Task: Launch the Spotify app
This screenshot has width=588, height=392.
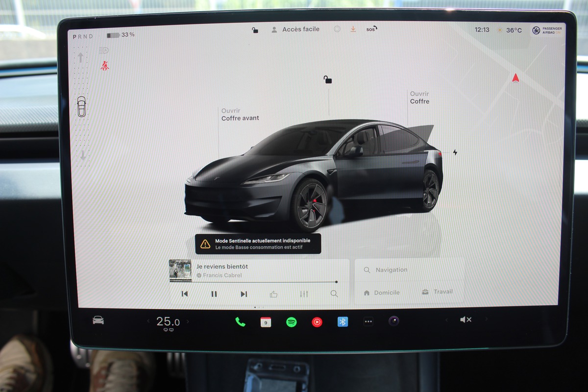Action: click(x=292, y=322)
